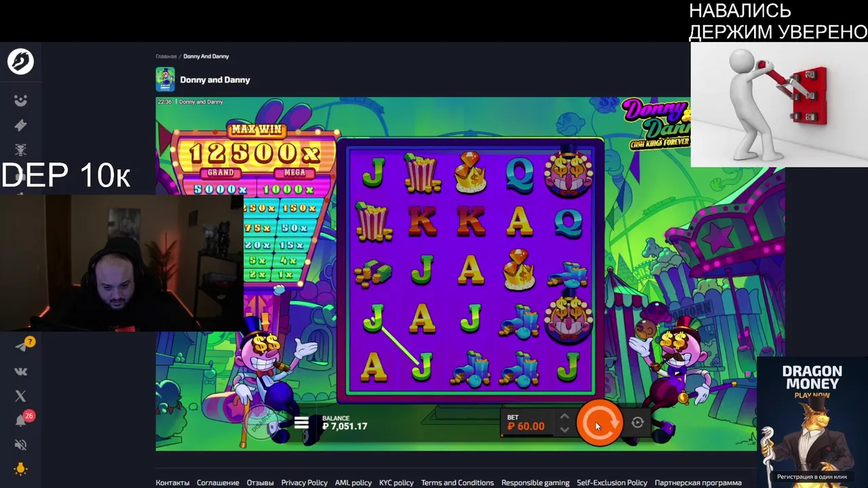The width and height of the screenshot is (868, 488).
Task: Open notifications bell with 26 badge
Action: point(22,420)
